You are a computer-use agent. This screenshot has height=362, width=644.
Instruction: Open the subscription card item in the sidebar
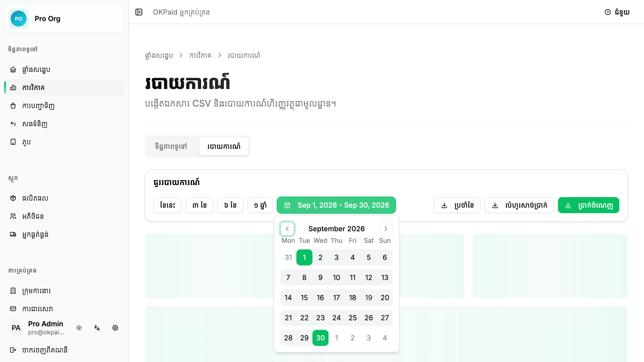[64, 309]
